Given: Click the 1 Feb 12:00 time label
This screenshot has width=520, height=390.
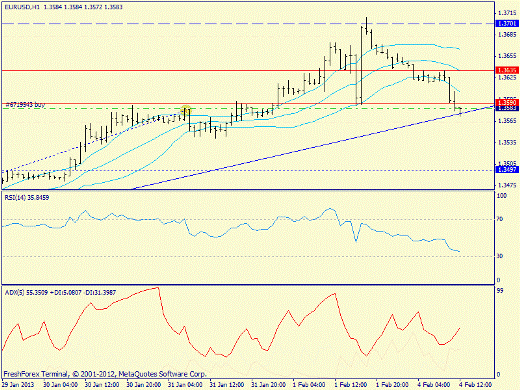Looking at the screenshot, I should (x=351, y=384).
